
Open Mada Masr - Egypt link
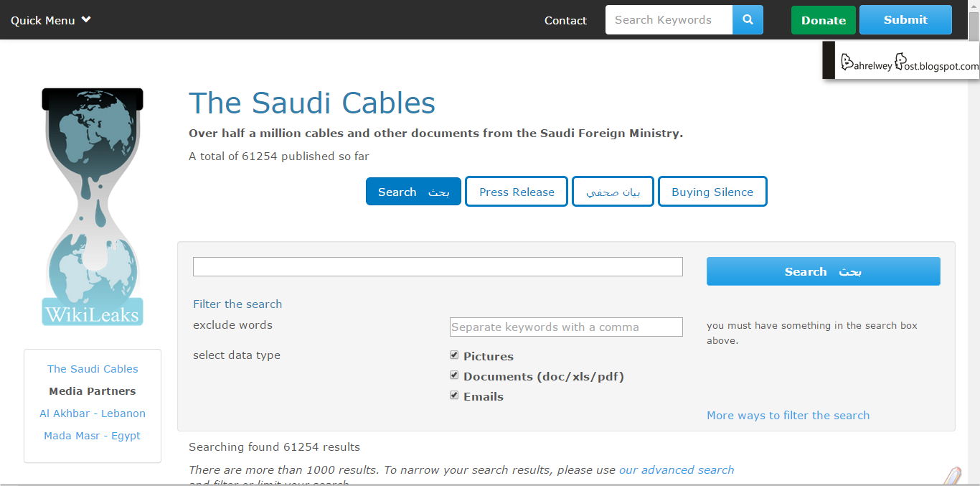click(93, 435)
